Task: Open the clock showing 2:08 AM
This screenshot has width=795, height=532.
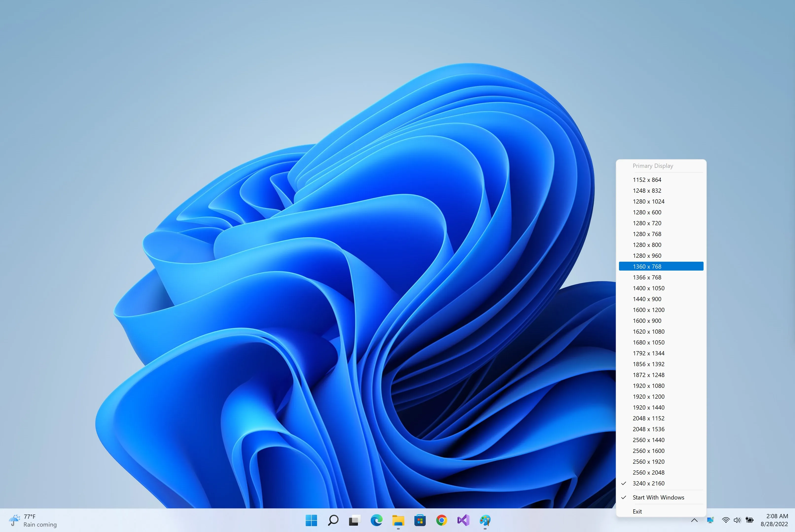Action: coord(774,520)
